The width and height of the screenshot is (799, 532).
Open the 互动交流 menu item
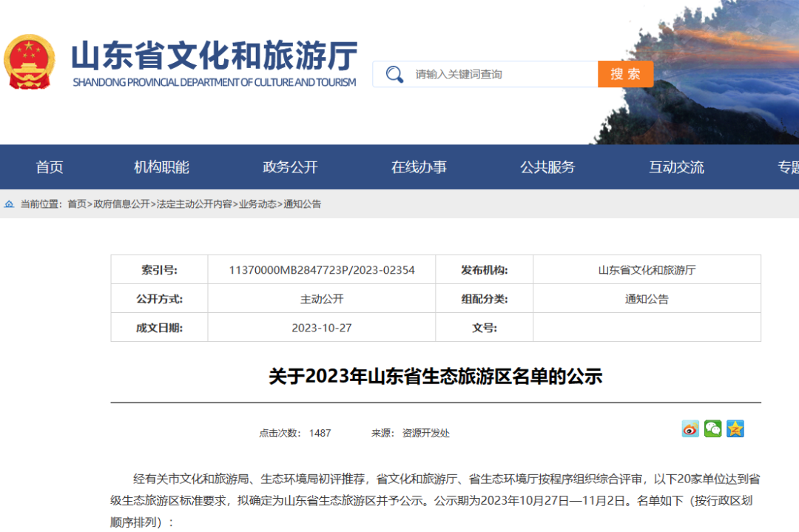pyautogui.click(x=676, y=167)
